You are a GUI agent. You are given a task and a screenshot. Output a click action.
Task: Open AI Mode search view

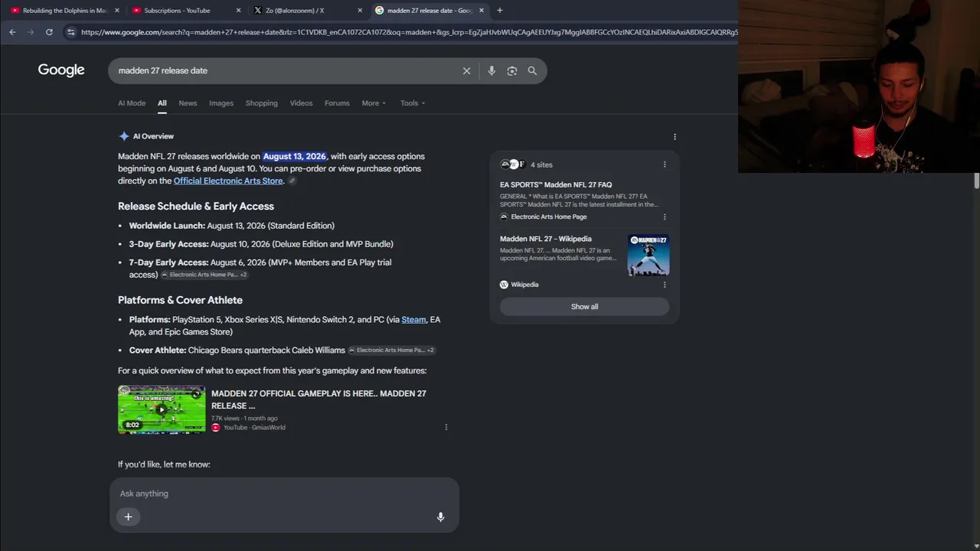pos(132,103)
